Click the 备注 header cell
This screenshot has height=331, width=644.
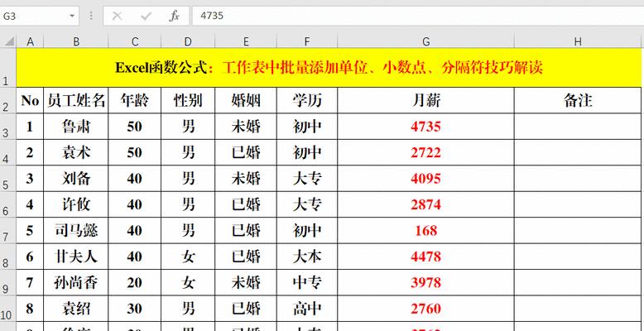(x=578, y=100)
